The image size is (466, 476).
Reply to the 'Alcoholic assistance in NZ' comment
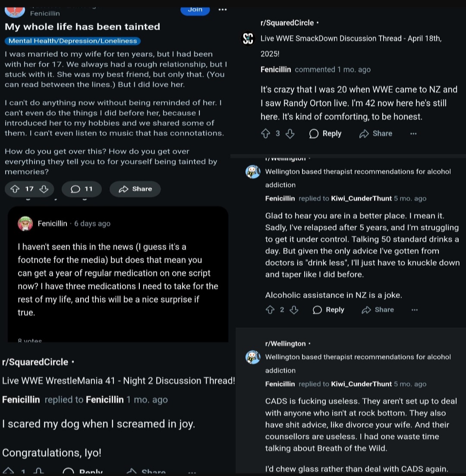point(328,310)
